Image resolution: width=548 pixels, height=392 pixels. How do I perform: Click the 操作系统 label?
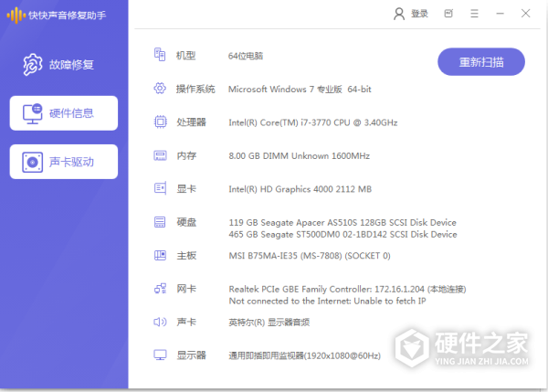(195, 89)
